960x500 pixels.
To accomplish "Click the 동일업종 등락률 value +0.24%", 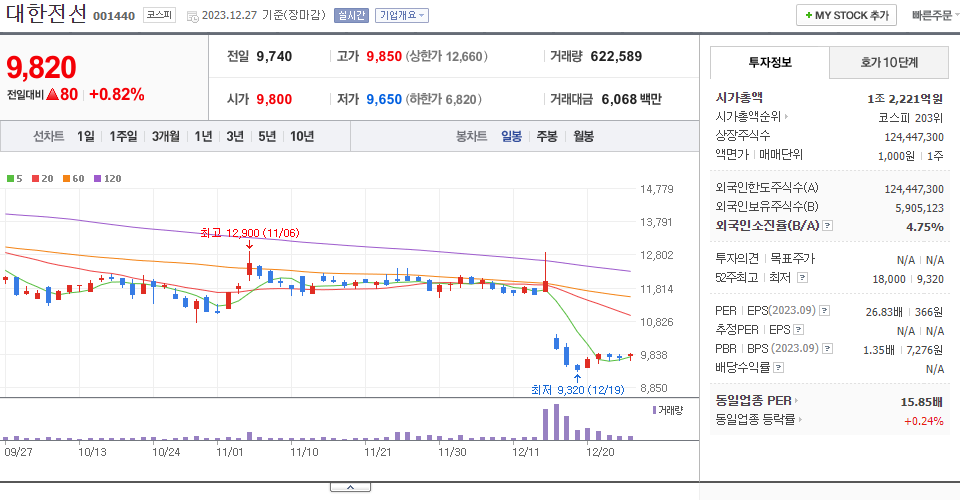I will pos(923,421).
